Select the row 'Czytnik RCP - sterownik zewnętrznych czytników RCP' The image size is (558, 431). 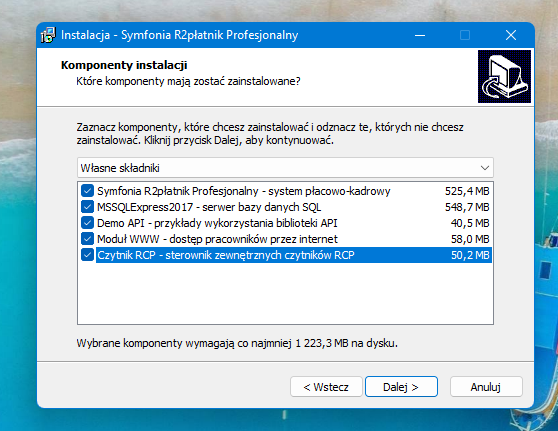tap(285, 255)
